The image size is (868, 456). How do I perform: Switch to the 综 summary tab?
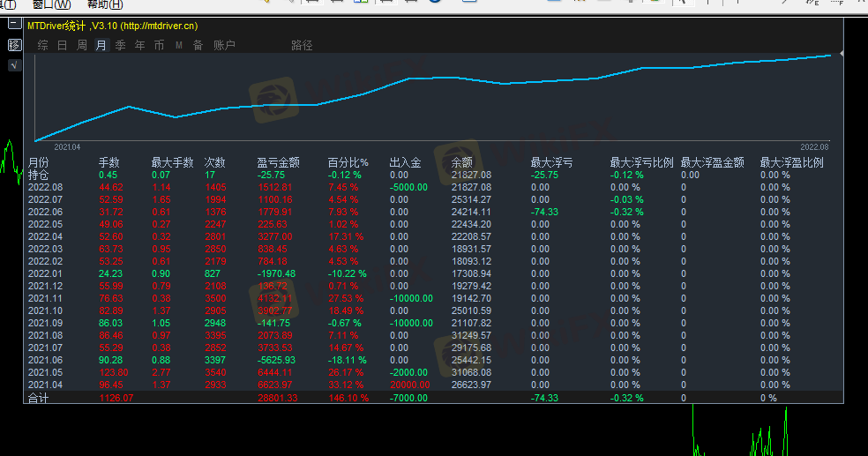pos(42,45)
